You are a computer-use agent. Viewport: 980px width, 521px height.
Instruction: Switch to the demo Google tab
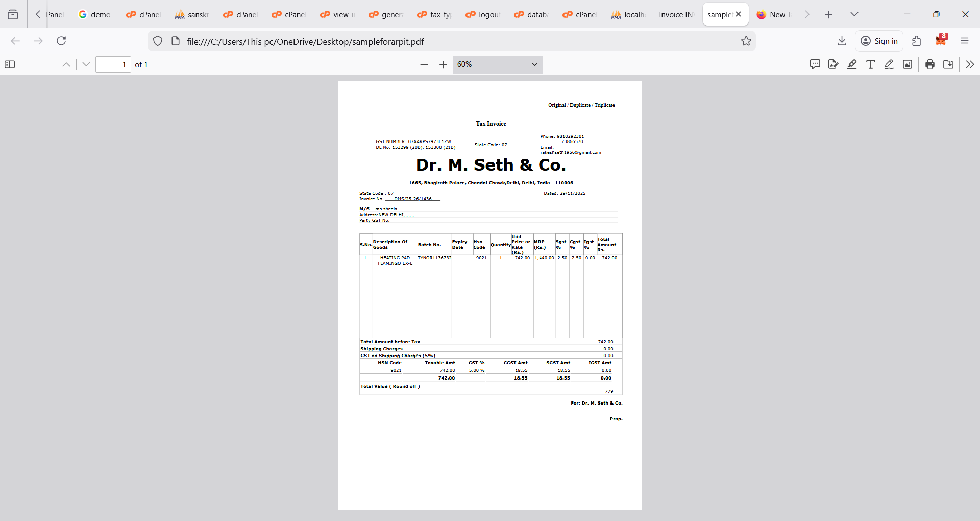pos(95,14)
